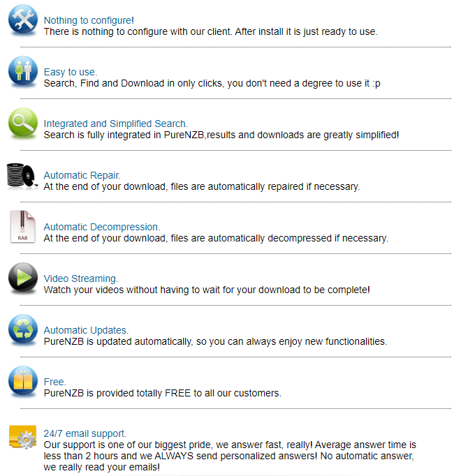The width and height of the screenshot is (461, 476).
Task: Click the disc stack Automatic Repair icon
Action: click(x=22, y=174)
